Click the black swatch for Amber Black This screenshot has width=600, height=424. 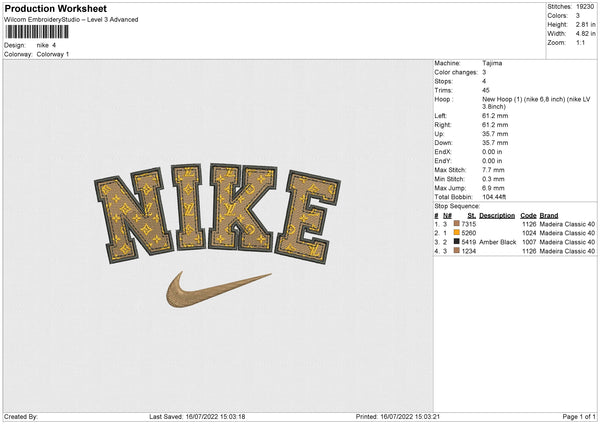457,241
